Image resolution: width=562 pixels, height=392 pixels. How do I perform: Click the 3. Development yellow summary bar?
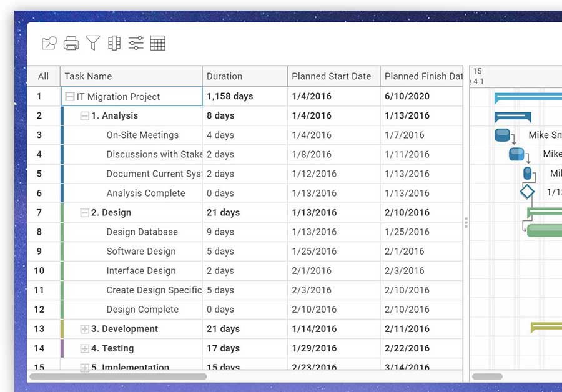click(x=546, y=327)
